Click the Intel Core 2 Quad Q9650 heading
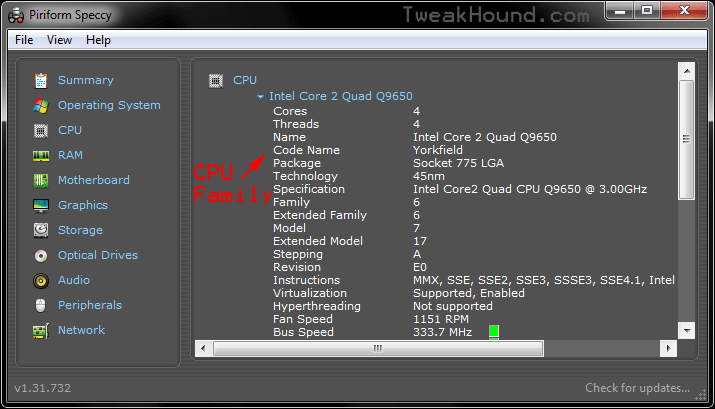 click(x=341, y=96)
